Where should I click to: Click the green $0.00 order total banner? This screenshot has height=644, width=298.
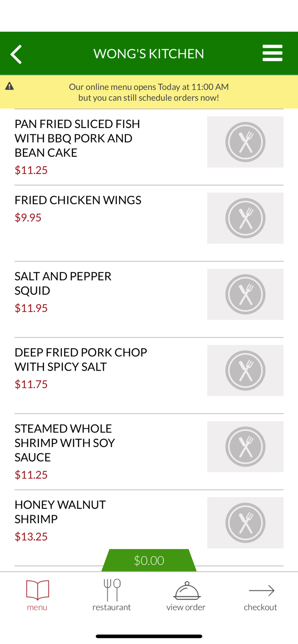coord(149,560)
